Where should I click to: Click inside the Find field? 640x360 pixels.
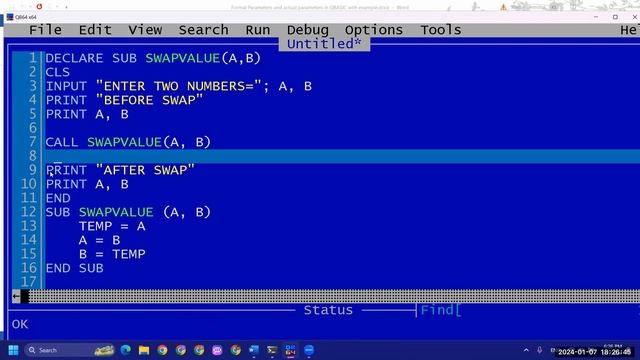547,310
